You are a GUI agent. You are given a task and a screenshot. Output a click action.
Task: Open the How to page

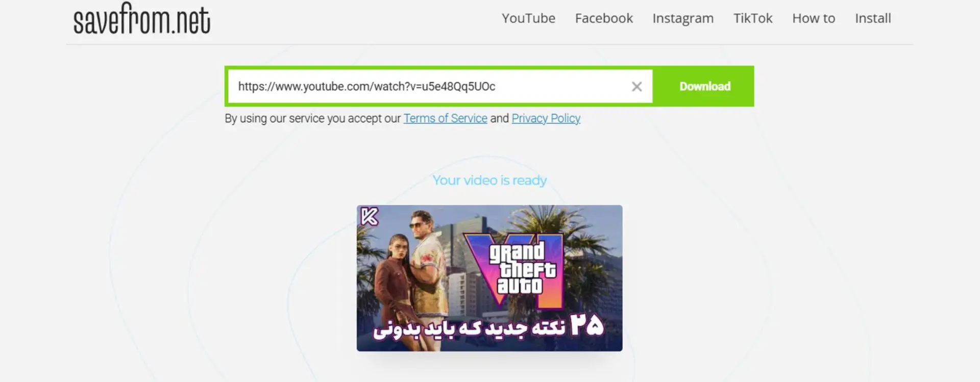point(814,18)
